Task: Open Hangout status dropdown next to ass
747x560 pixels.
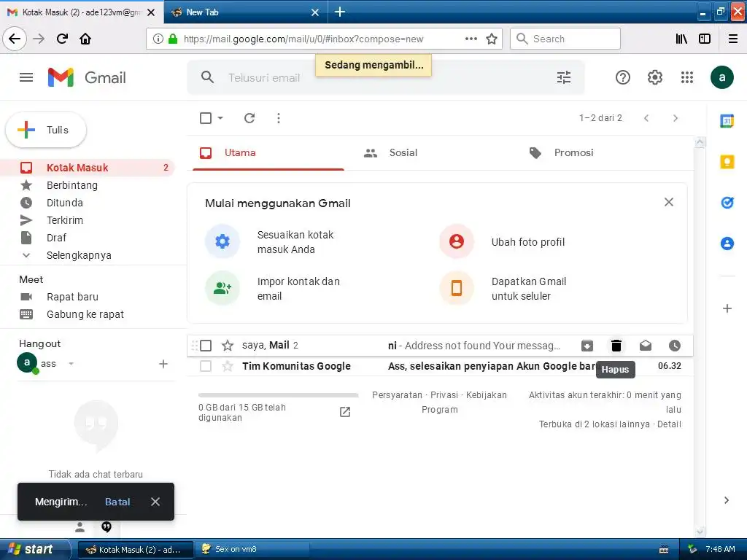Action: coord(71,364)
